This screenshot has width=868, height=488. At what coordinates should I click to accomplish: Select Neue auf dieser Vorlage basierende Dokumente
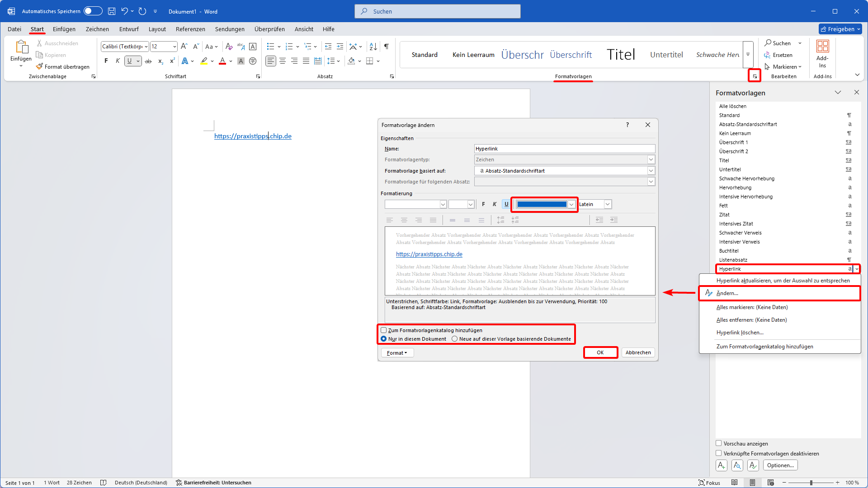pyautogui.click(x=455, y=339)
